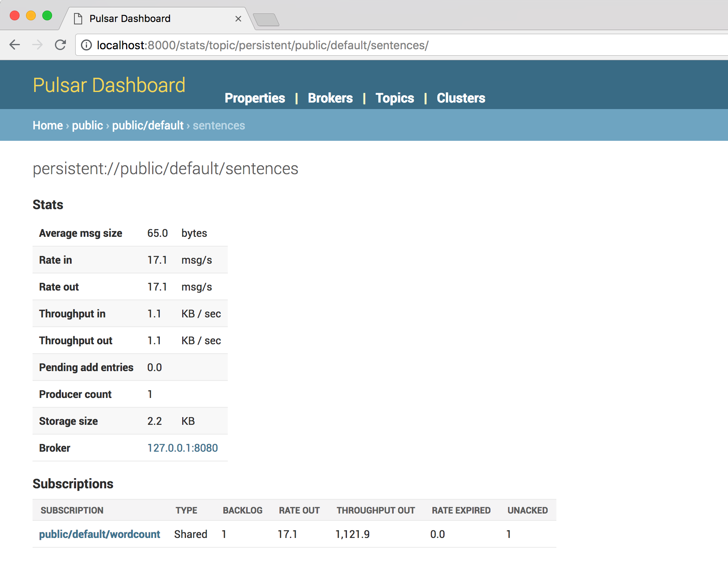Open public/default/wordcount subscription
728x564 pixels.
click(100, 534)
